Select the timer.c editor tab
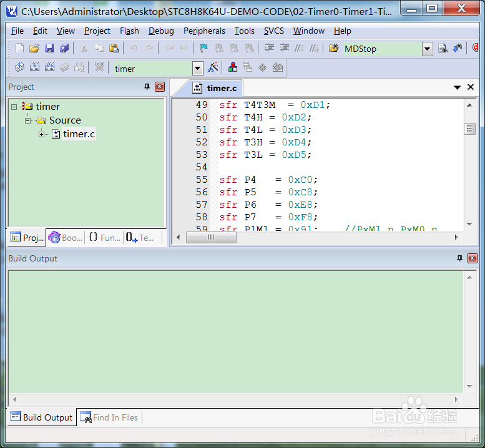The height and width of the screenshot is (448, 485). pyautogui.click(x=215, y=88)
